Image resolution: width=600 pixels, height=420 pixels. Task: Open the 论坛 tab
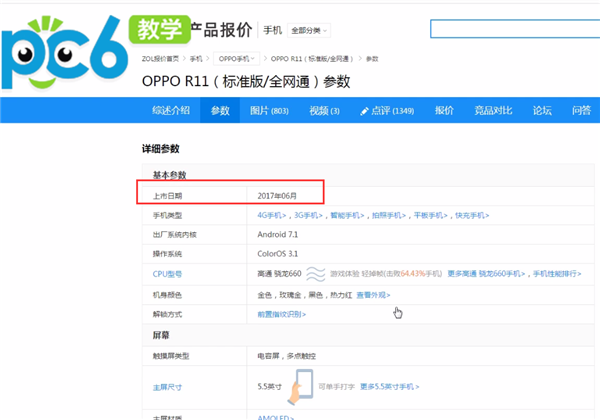tap(542, 111)
